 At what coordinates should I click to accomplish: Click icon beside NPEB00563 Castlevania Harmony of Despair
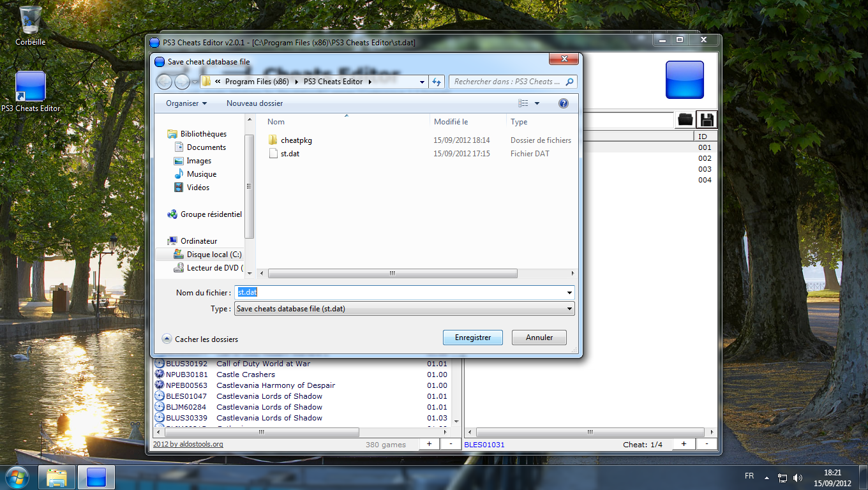(160, 385)
